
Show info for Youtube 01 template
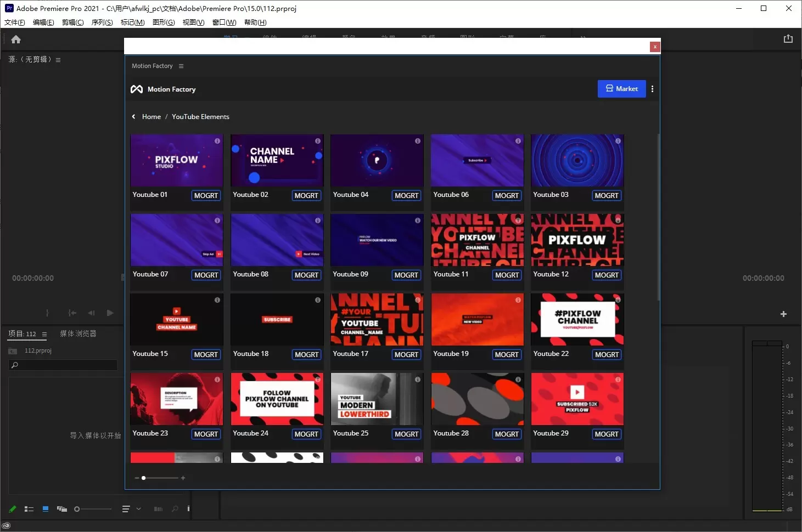217,141
